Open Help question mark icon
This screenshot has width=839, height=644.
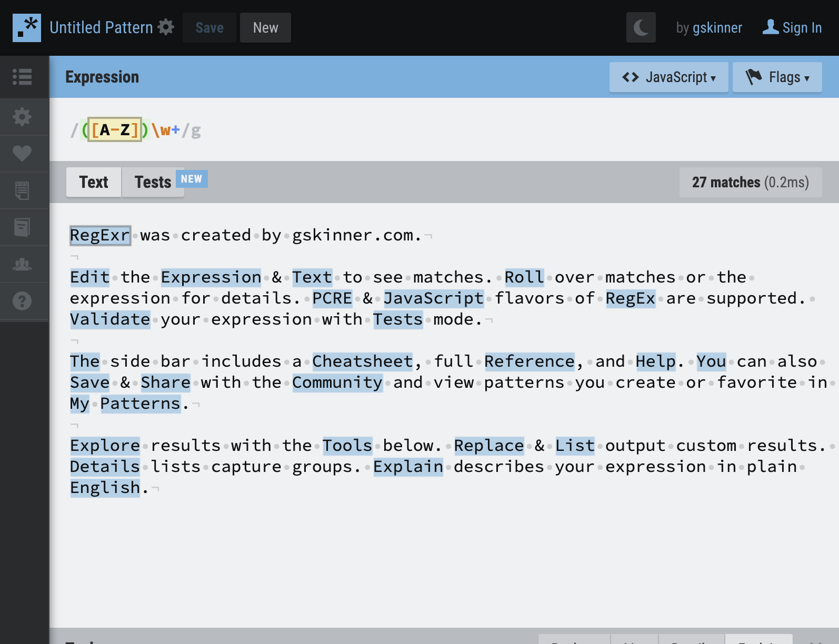[x=22, y=301]
